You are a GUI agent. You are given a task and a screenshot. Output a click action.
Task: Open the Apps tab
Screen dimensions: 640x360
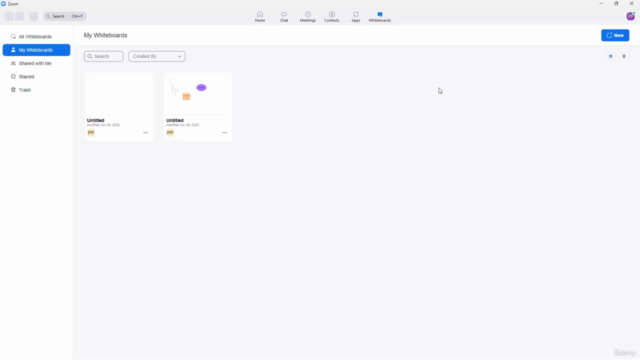pyautogui.click(x=356, y=17)
